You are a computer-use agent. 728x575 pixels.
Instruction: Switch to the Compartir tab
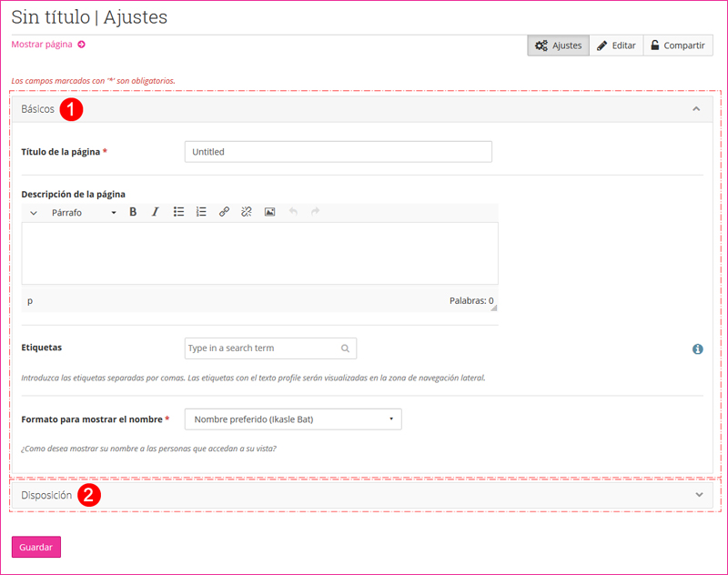point(677,45)
